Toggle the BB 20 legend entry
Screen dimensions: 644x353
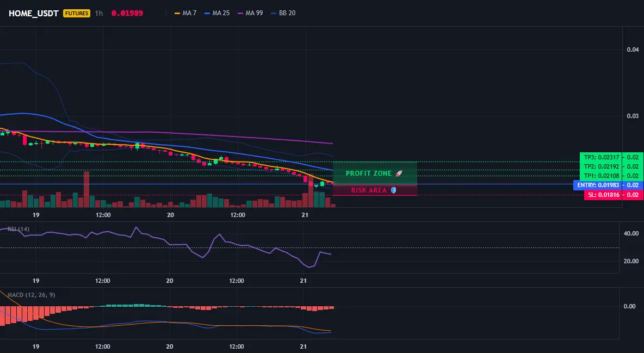point(283,13)
